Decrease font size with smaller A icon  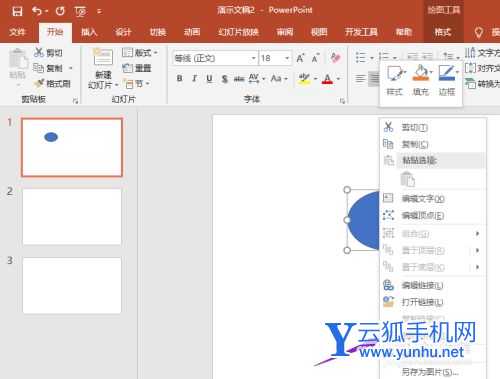[315, 58]
